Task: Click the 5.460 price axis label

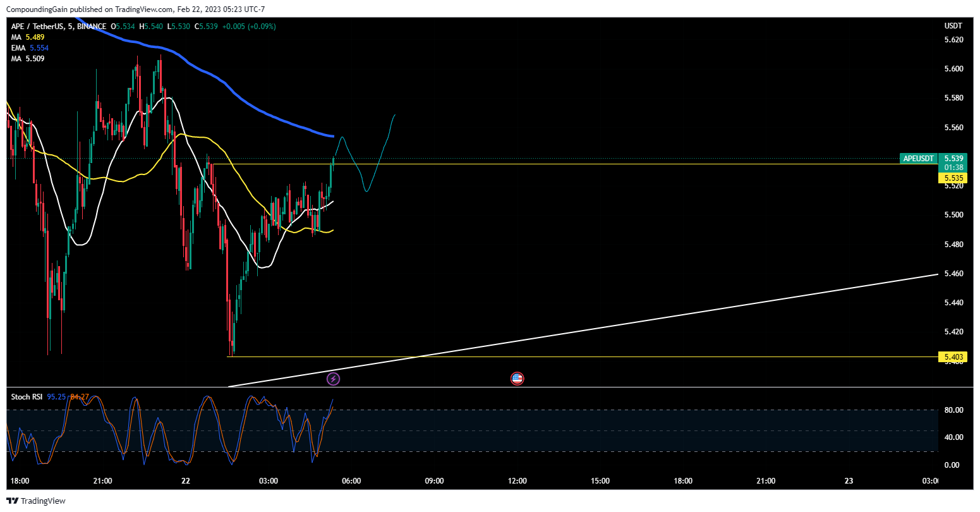Action: click(953, 274)
